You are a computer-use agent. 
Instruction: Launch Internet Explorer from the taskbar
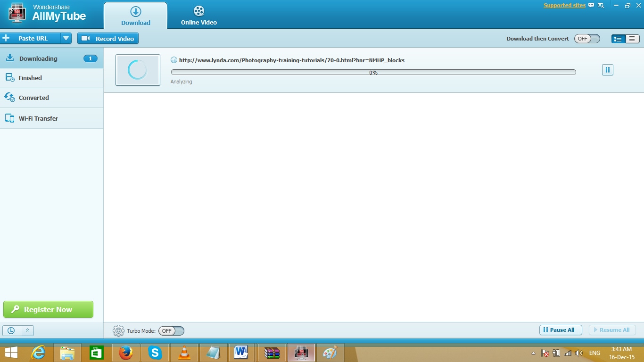coord(38,352)
